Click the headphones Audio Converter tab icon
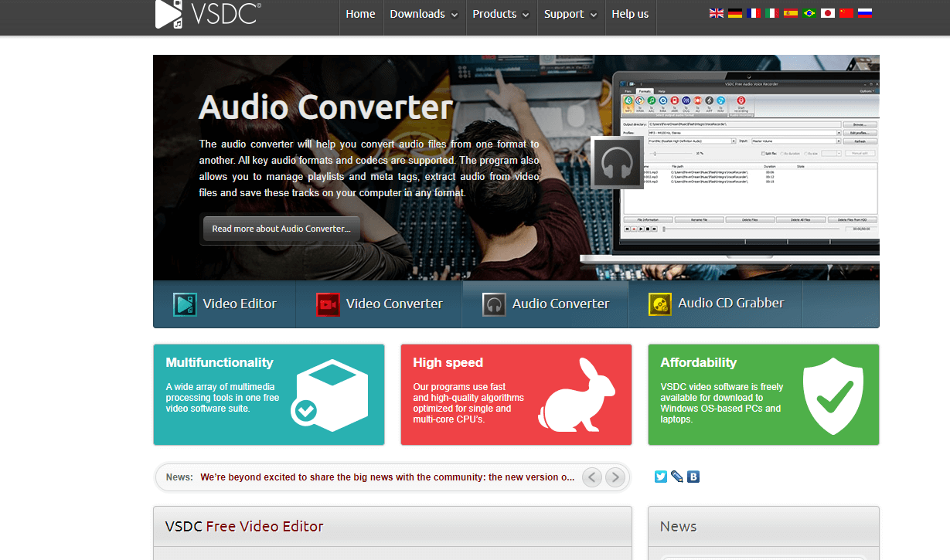 tap(494, 304)
